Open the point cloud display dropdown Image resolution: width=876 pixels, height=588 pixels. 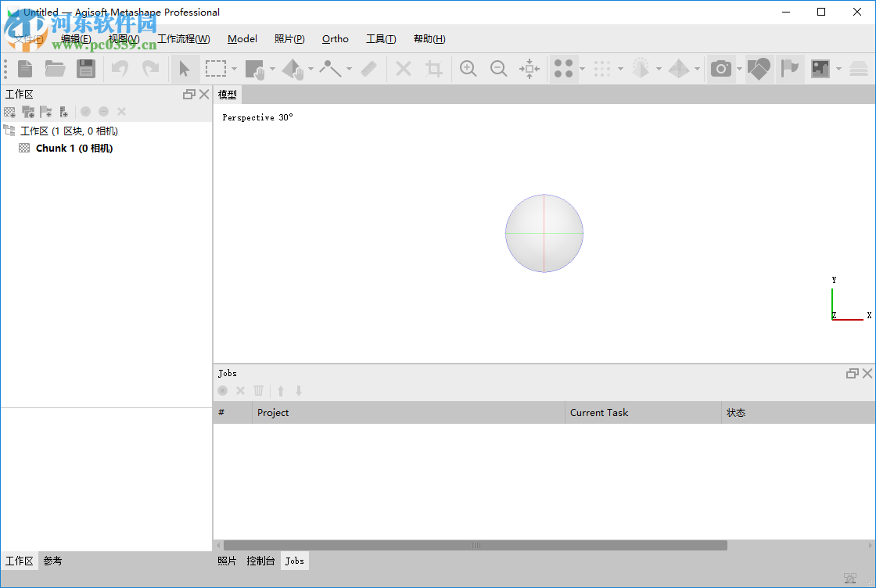pyautogui.click(x=620, y=69)
